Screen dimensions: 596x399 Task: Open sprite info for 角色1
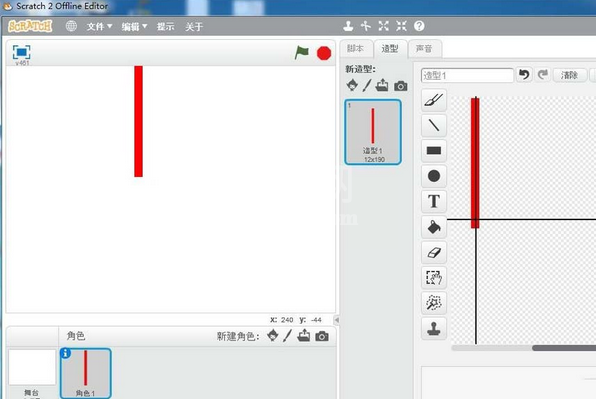coord(65,353)
